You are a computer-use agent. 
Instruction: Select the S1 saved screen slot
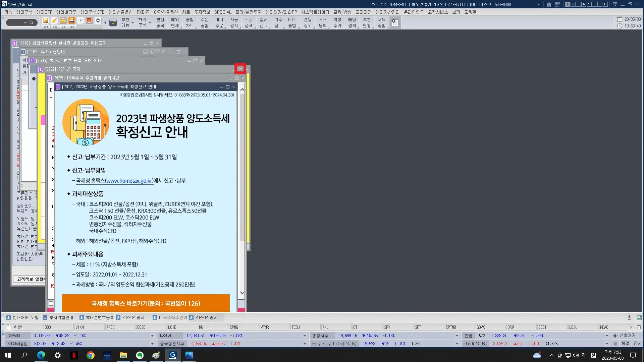click(x=46, y=26)
